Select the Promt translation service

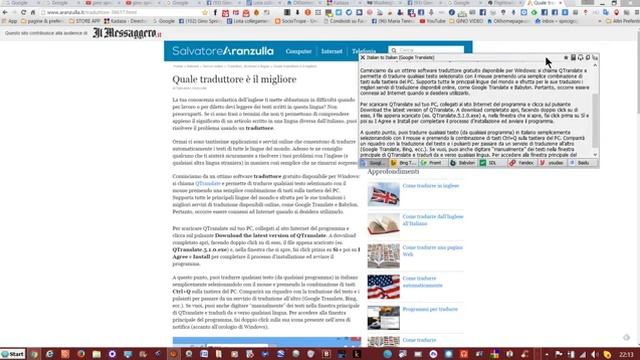point(433,163)
